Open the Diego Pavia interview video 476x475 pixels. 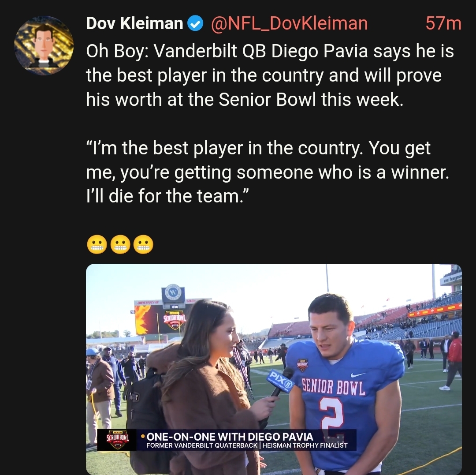coord(274,369)
